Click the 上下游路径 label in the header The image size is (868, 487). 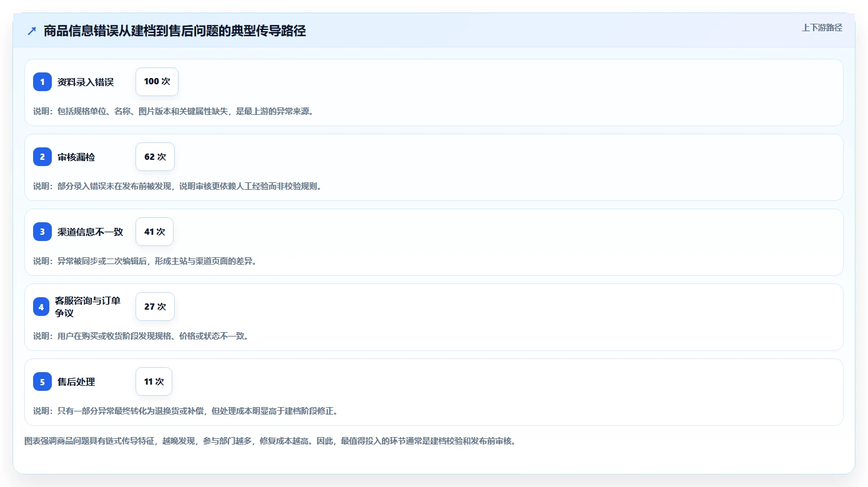(822, 27)
